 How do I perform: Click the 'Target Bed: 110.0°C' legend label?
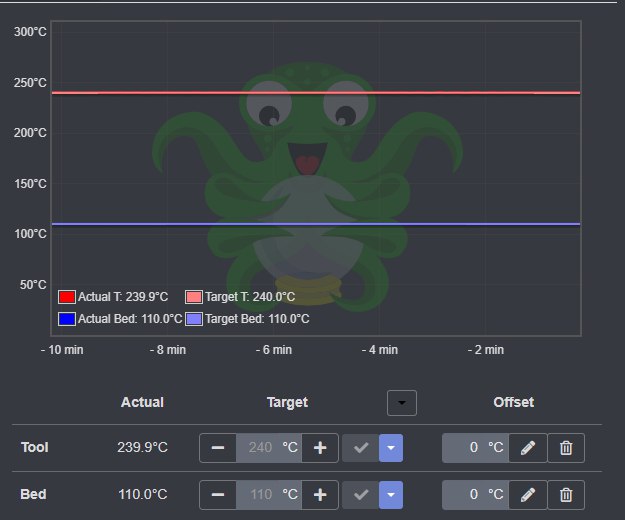pyautogui.click(x=257, y=319)
